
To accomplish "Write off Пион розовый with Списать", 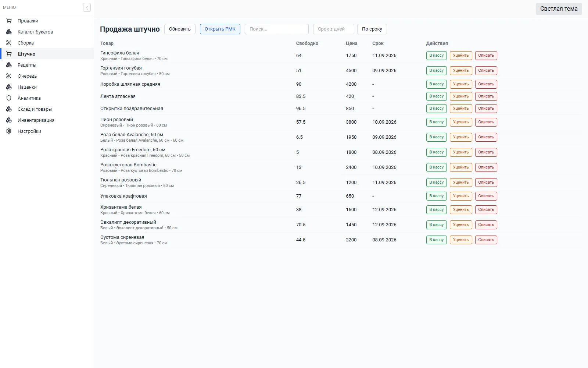I will (x=486, y=122).
